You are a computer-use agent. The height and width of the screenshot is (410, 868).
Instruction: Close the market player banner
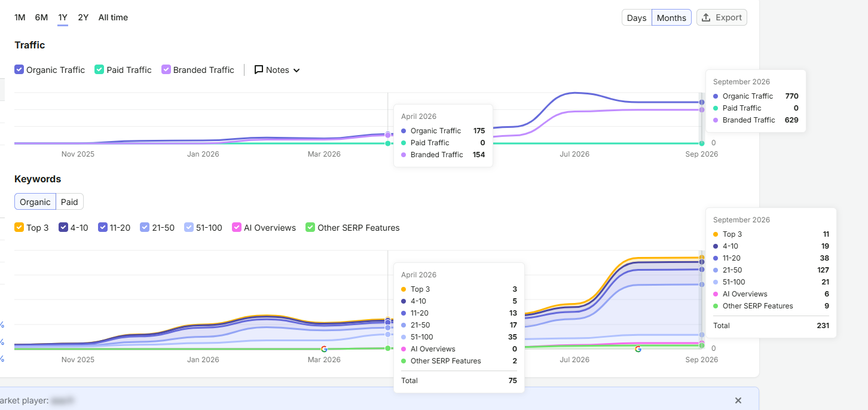point(738,400)
